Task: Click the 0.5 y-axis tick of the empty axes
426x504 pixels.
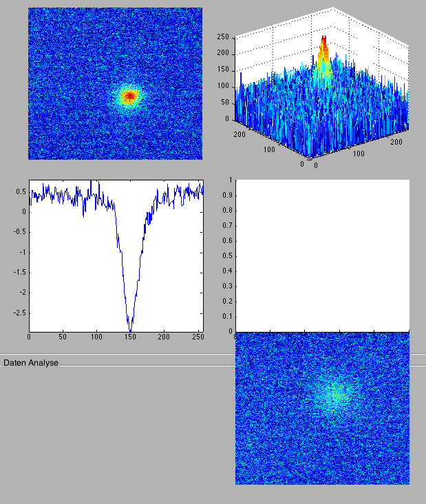Action: click(x=228, y=256)
